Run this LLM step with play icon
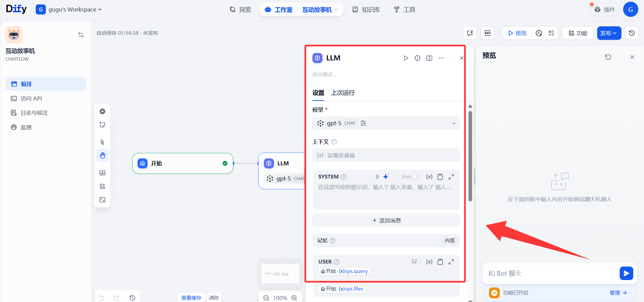 406,58
